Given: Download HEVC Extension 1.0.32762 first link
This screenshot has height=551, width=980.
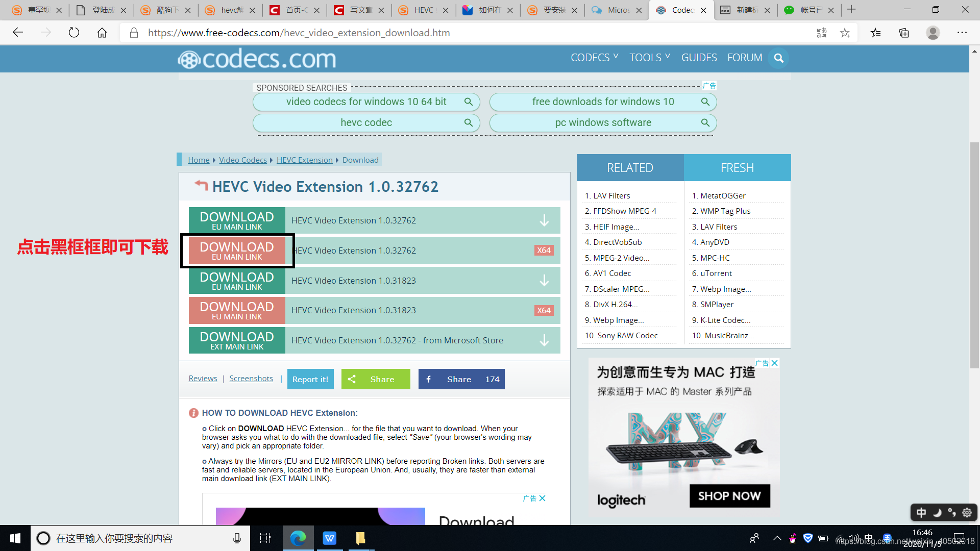Looking at the screenshot, I should tap(237, 220).
